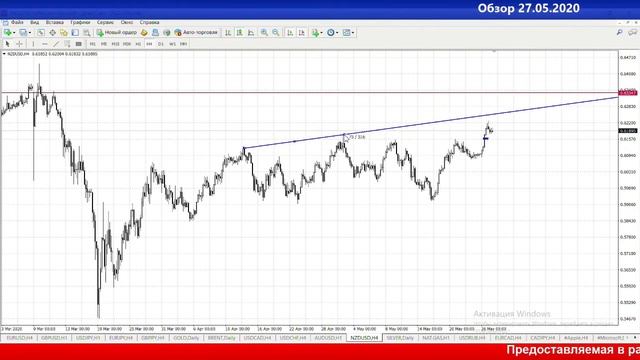Click the NZDUSD,H4 symbol label in chart corner
640x360 pixels.
18,54
